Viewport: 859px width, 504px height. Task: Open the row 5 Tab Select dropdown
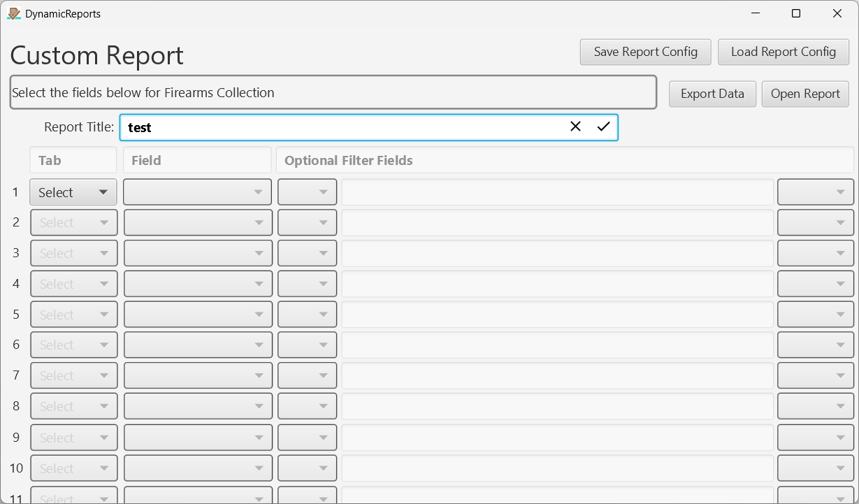click(x=73, y=315)
